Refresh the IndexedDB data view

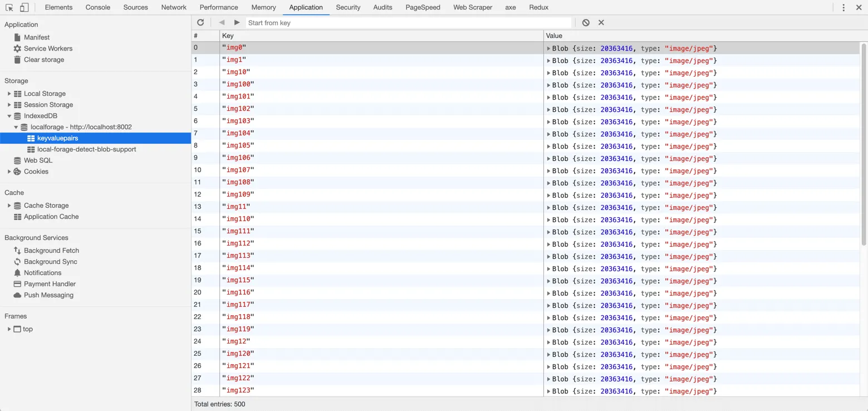click(x=200, y=23)
